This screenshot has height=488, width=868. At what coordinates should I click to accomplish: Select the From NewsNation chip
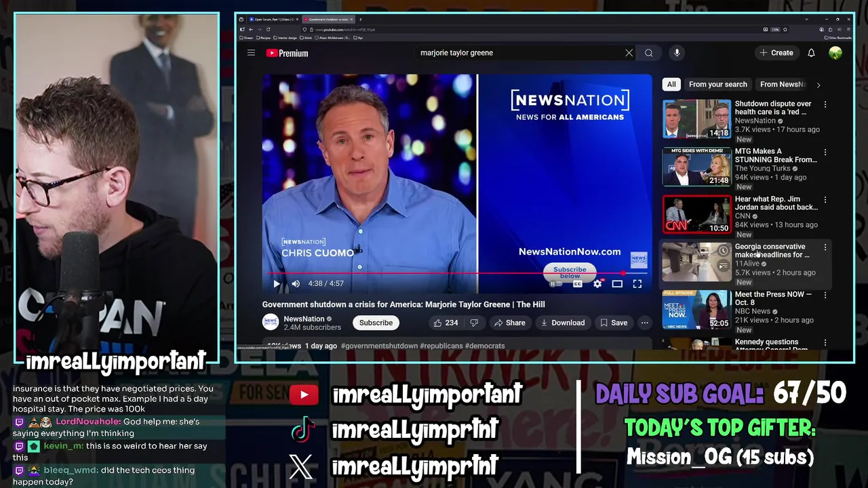point(782,84)
